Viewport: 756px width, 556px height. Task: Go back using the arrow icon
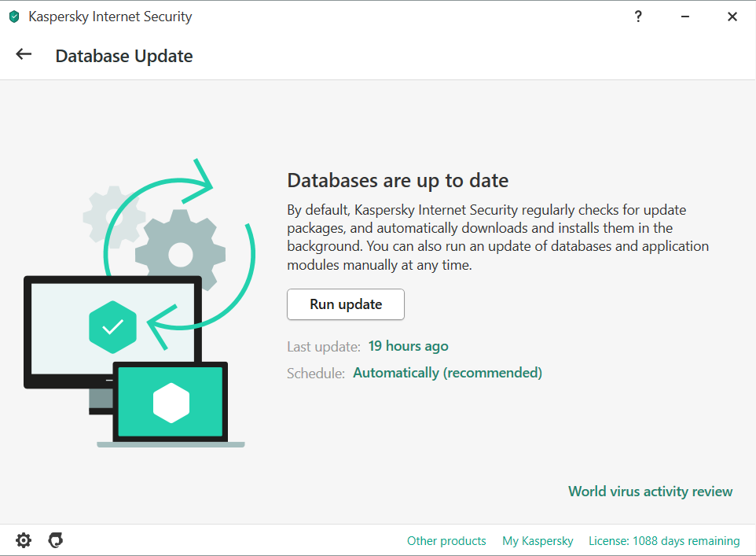(x=24, y=54)
